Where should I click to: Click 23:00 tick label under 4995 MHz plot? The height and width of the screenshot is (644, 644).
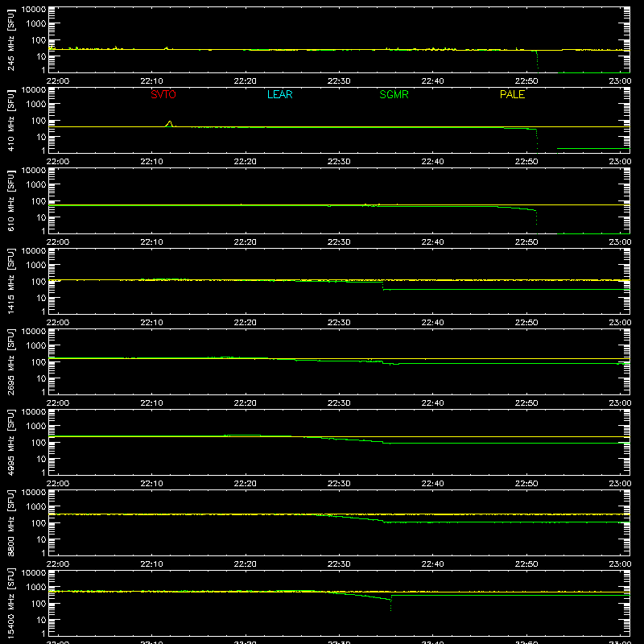[620, 484]
